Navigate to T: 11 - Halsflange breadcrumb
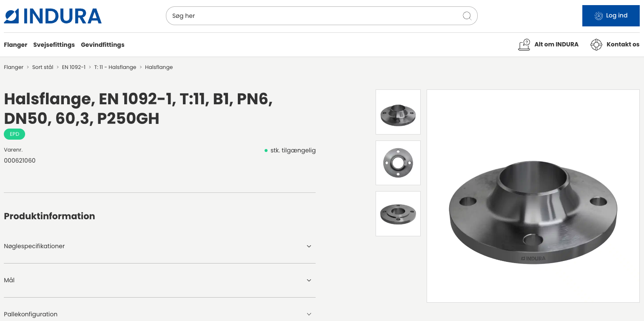Viewport: 644px width, 321px height. pos(115,67)
